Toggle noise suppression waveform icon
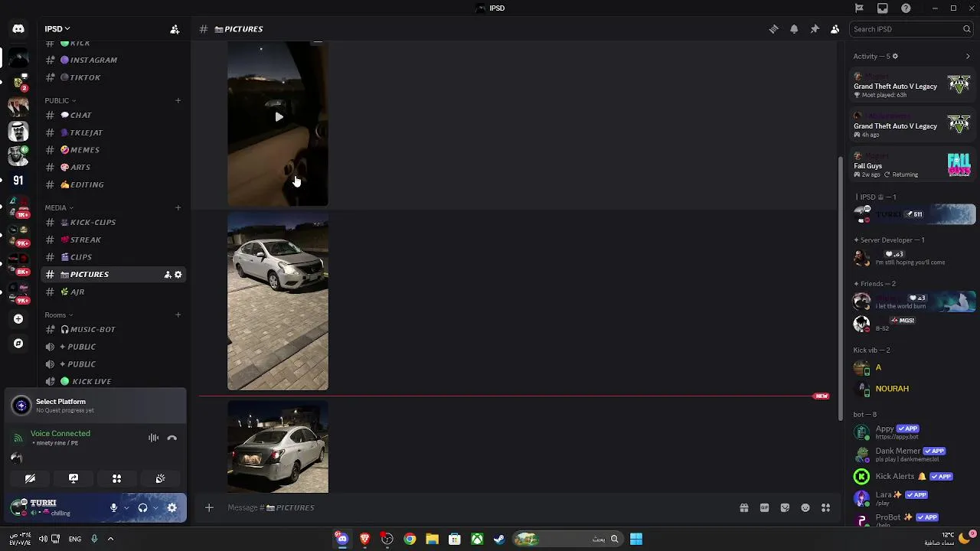Image resolution: width=980 pixels, height=551 pixels. pos(154,438)
